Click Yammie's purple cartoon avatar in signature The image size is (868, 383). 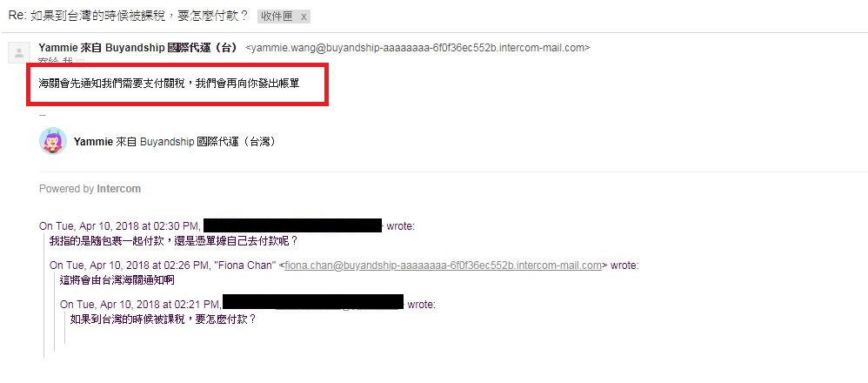[53, 141]
